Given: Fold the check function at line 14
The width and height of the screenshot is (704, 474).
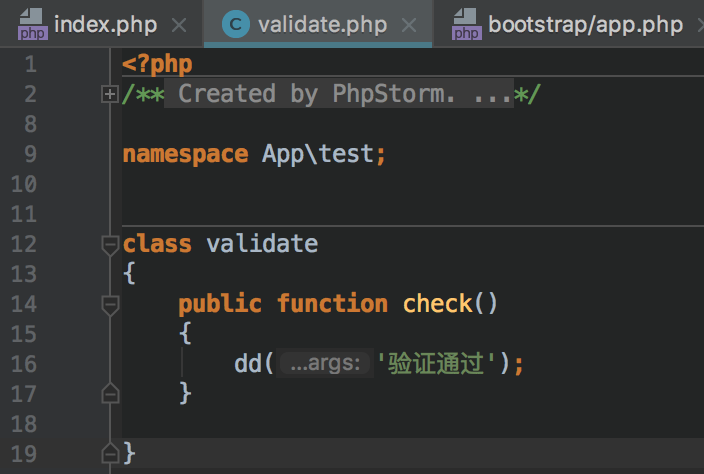Looking at the screenshot, I should 110,304.
